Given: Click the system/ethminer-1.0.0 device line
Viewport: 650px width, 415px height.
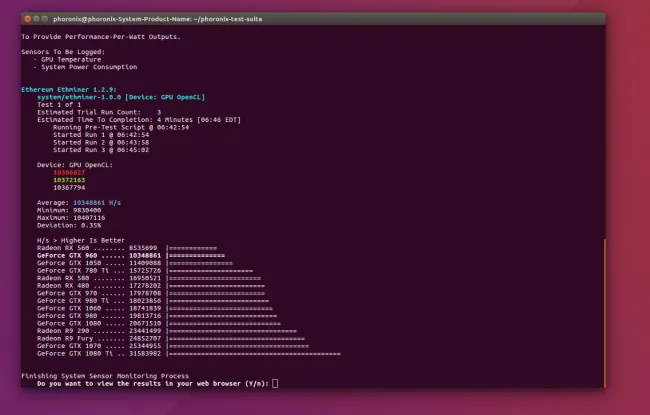Looking at the screenshot, I should pos(121,97).
